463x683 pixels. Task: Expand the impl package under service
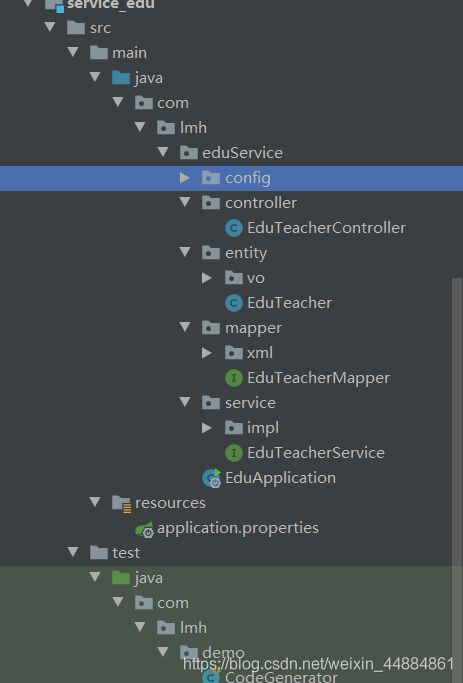[207, 428]
